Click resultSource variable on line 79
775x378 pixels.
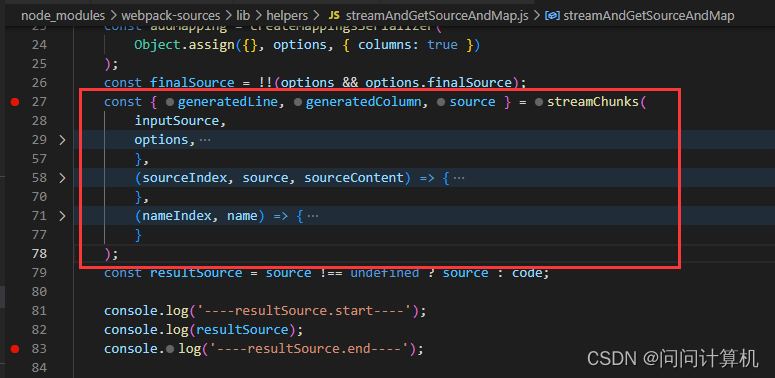point(196,273)
